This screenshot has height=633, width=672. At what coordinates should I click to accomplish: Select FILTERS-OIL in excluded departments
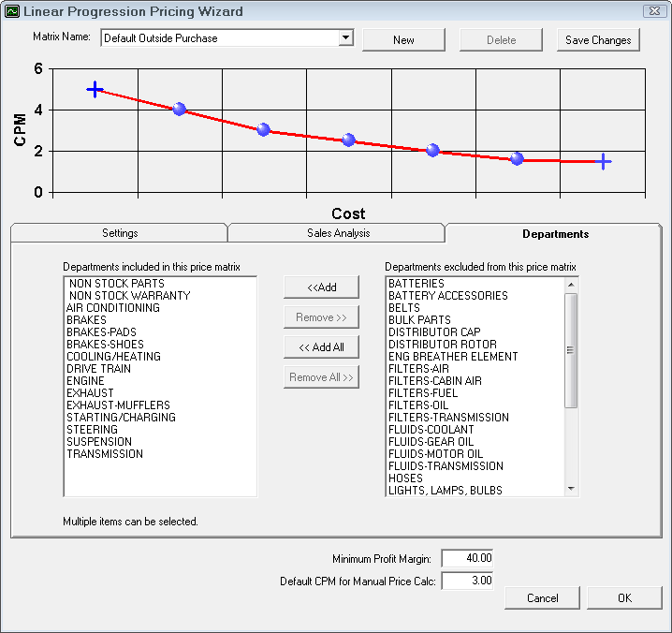tap(418, 405)
